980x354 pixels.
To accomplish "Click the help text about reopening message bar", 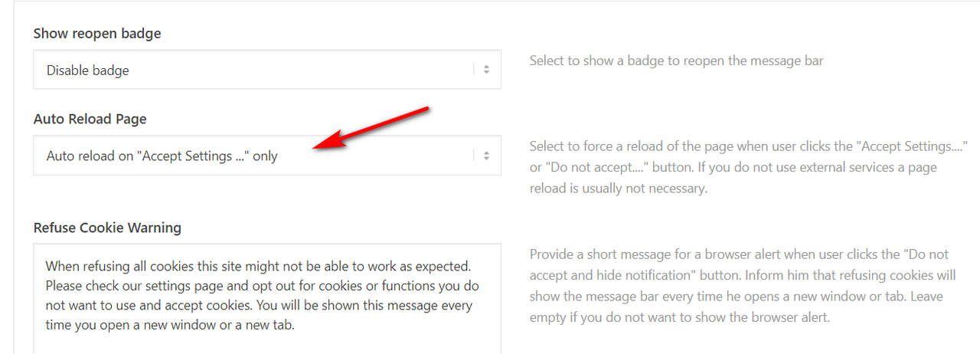I will tap(676, 61).
